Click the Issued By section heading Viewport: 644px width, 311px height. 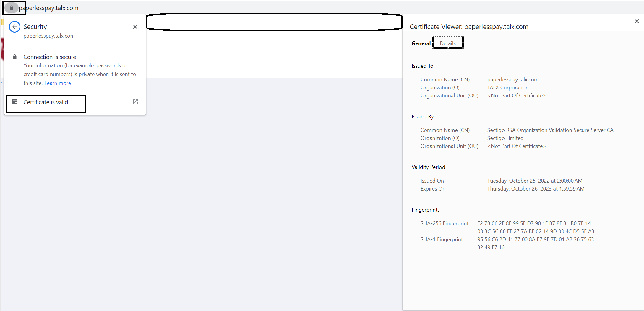(x=423, y=117)
